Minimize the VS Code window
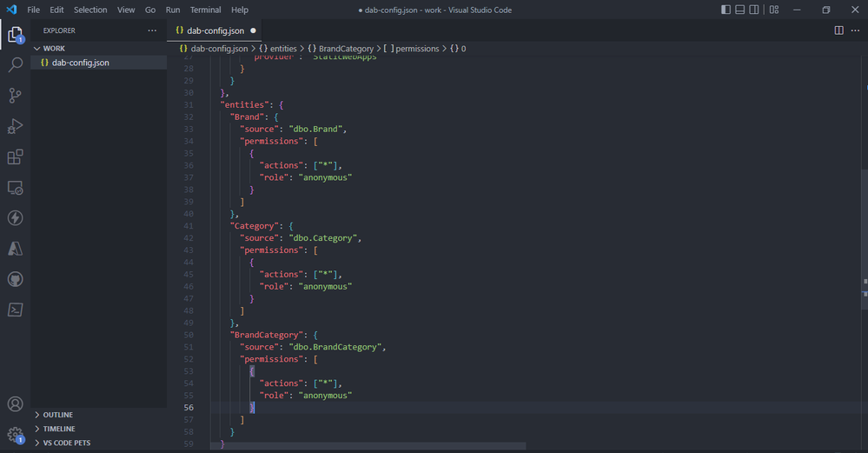Image resolution: width=868 pixels, height=453 pixels. pyautogui.click(x=797, y=10)
